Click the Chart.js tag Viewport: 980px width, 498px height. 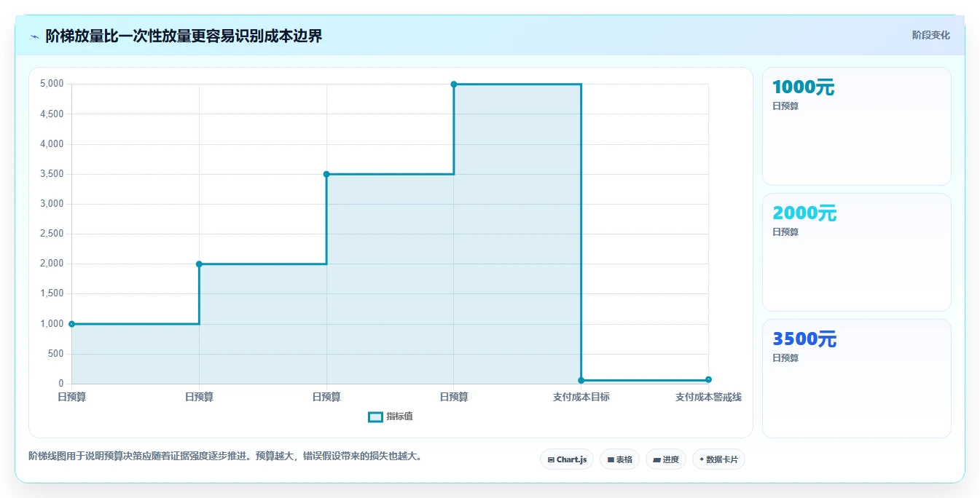[x=567, y=459]
